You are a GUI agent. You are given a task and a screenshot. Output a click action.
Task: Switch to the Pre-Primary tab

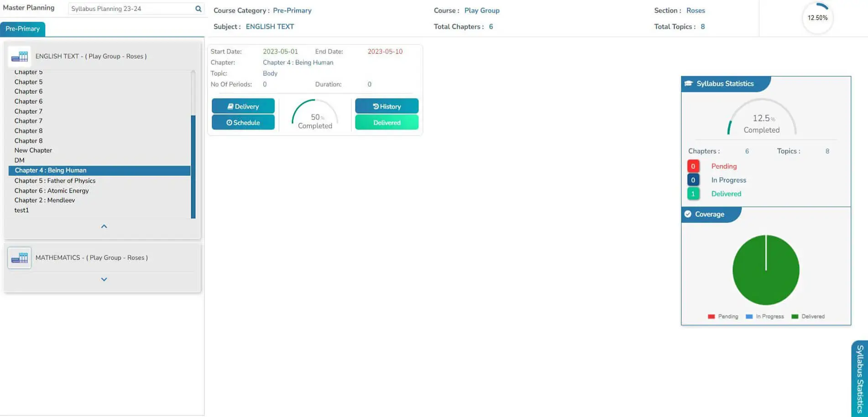coord(22,29)
